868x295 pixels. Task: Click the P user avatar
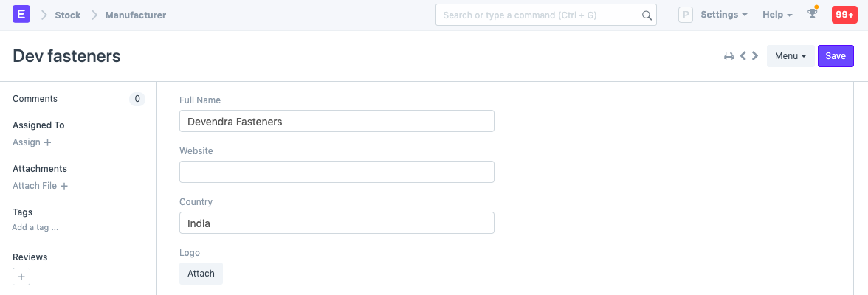pos(686,15)
